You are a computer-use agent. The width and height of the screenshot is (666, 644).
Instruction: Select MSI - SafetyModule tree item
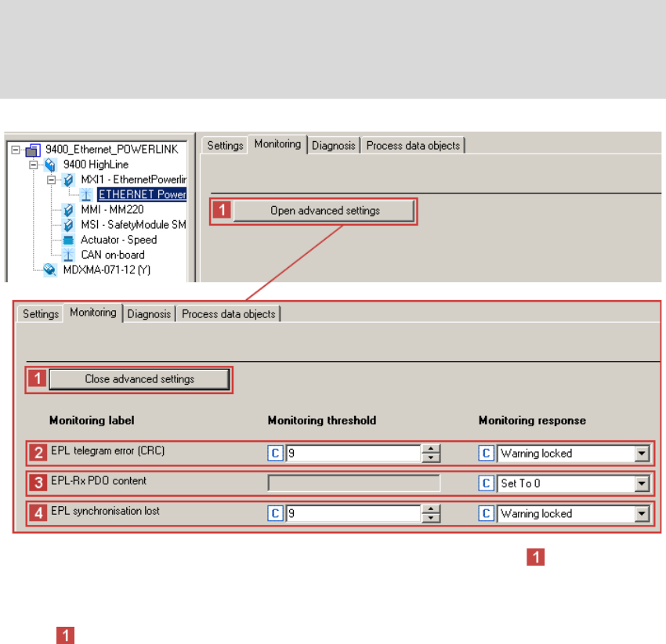pos(133,225)
